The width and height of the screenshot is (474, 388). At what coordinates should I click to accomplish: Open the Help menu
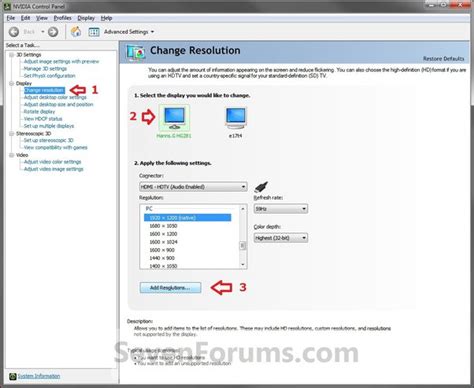106,18
